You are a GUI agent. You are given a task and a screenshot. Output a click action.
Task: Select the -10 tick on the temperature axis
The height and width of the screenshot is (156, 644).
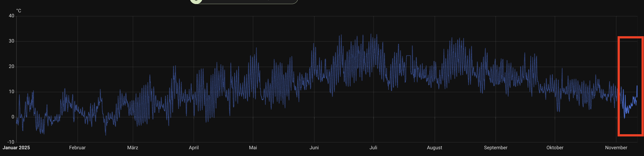[11, 142]
